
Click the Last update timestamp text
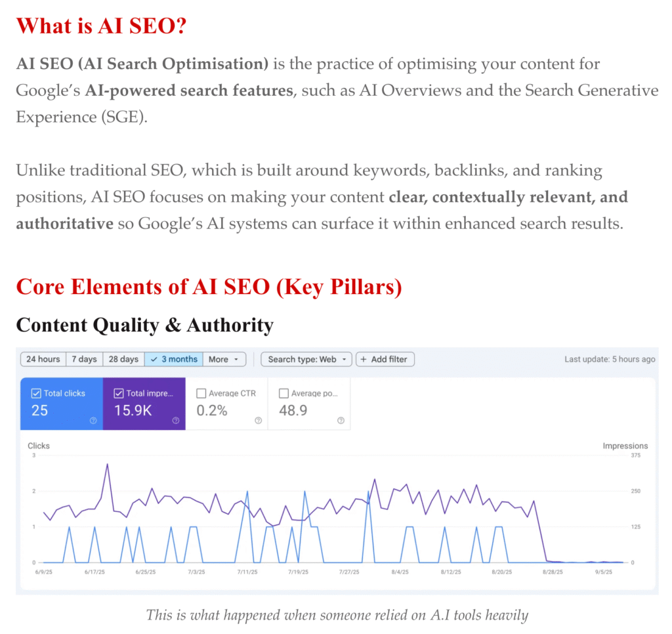pyautogui.click(x=610, y=360)
